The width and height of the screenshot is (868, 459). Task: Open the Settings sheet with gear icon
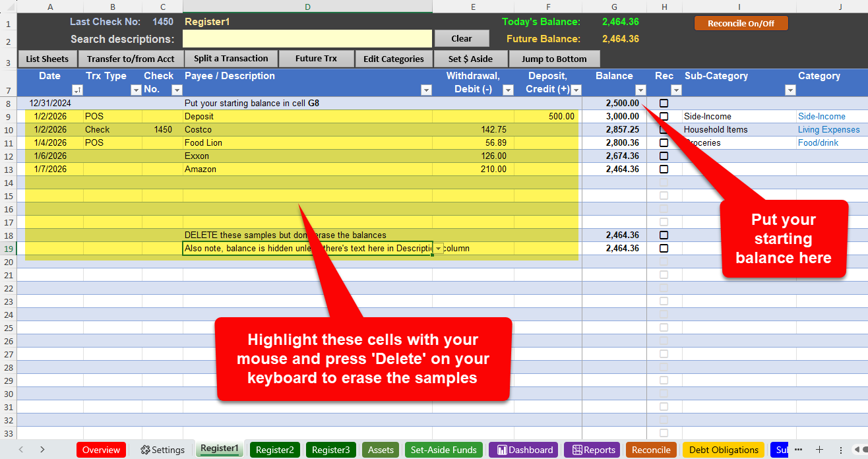[x=162, y=450]
